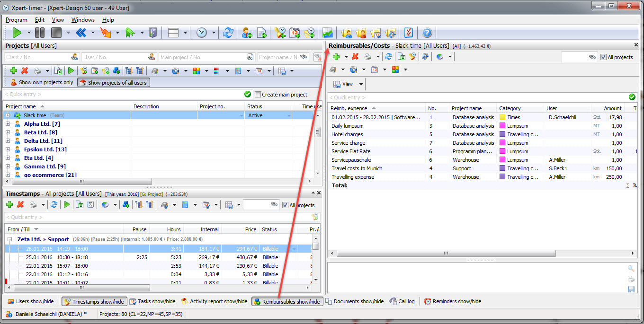644x324 pixels.
Task: Click the yellow Times category swatch
Action: 503,117
